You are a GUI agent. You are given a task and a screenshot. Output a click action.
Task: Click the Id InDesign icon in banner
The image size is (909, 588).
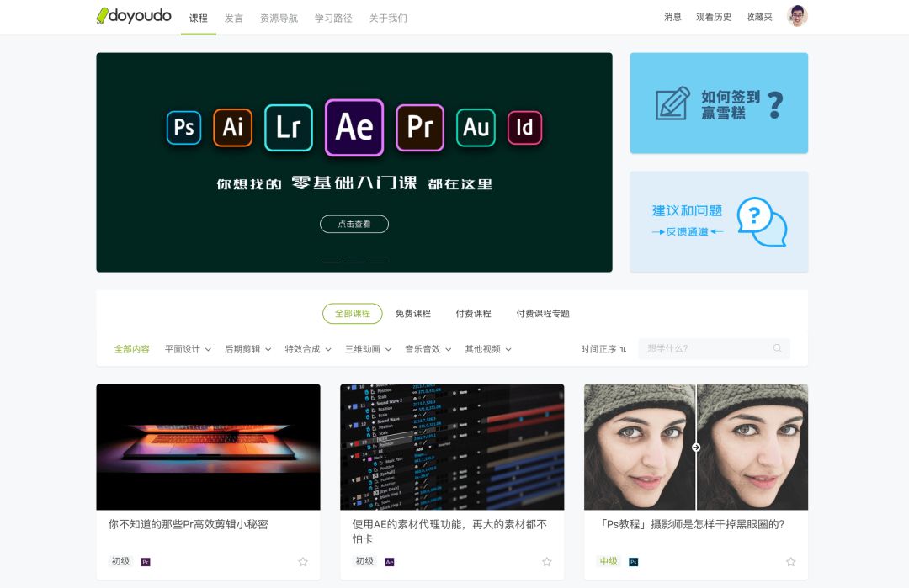click(x=524, y=128)
